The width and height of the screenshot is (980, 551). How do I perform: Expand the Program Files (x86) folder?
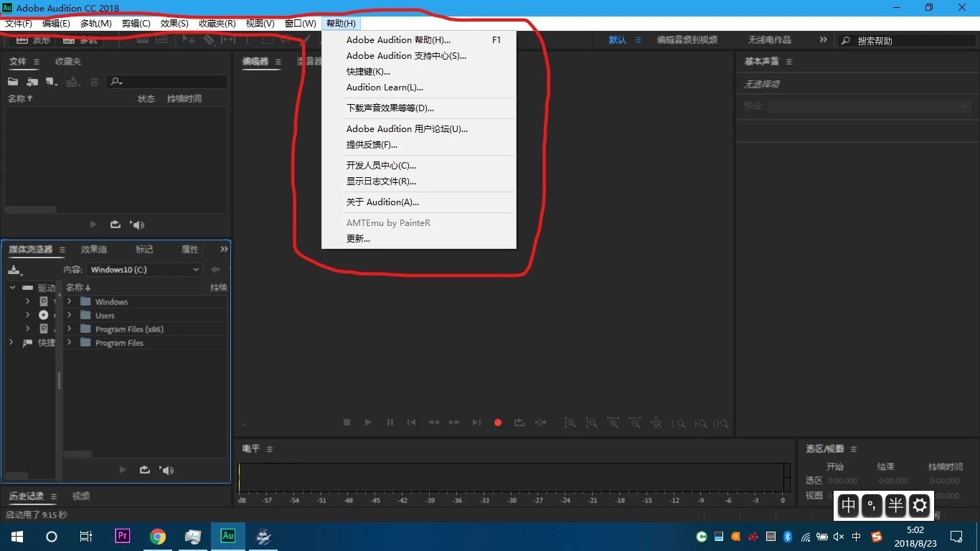(x=70, y=329)
